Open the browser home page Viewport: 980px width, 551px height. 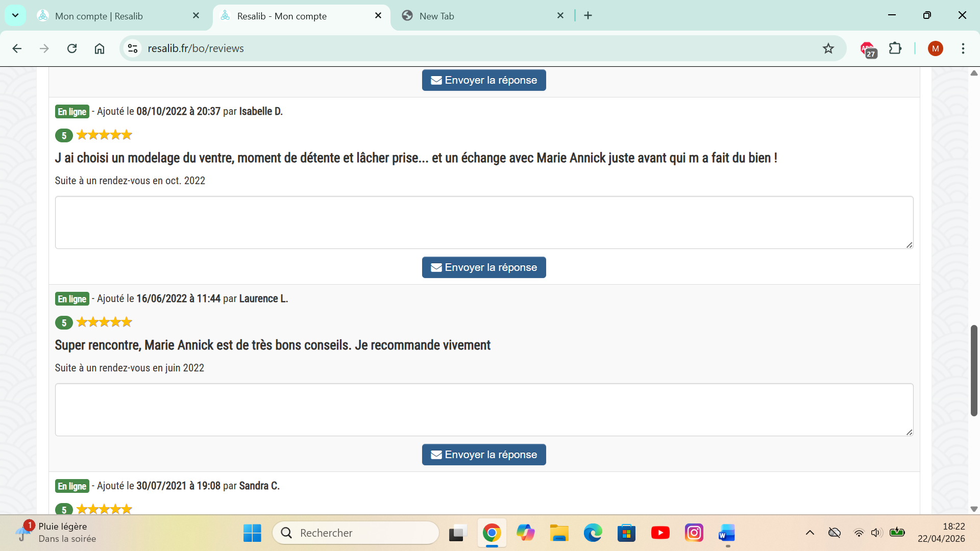(100, 48)
